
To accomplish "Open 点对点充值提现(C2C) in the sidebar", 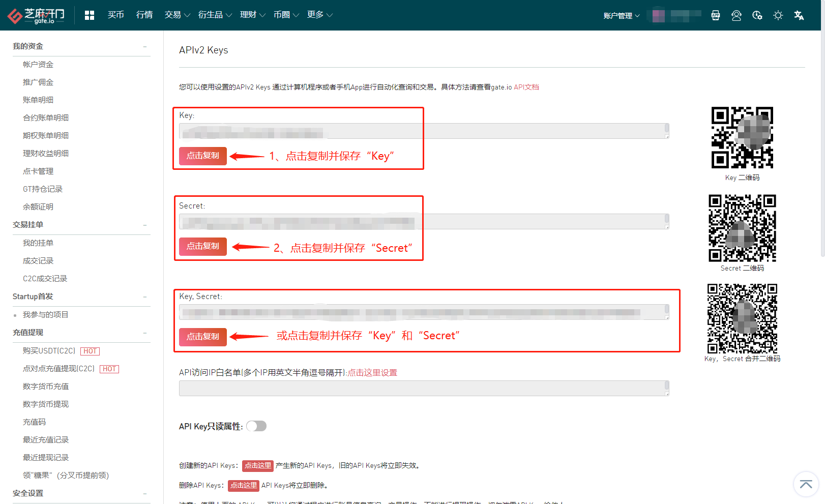I will (59, 369).
